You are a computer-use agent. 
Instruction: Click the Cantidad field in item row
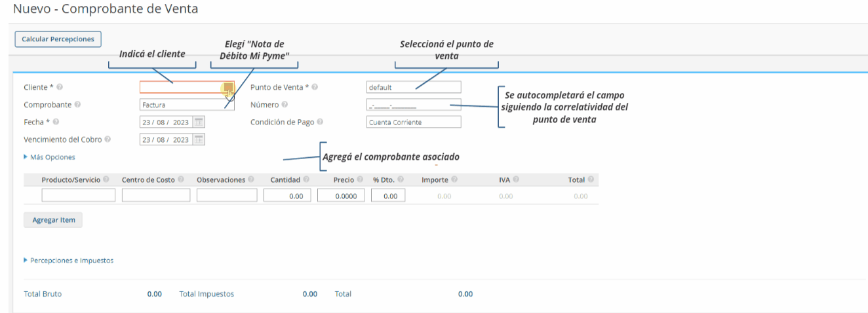coord(288,195)
